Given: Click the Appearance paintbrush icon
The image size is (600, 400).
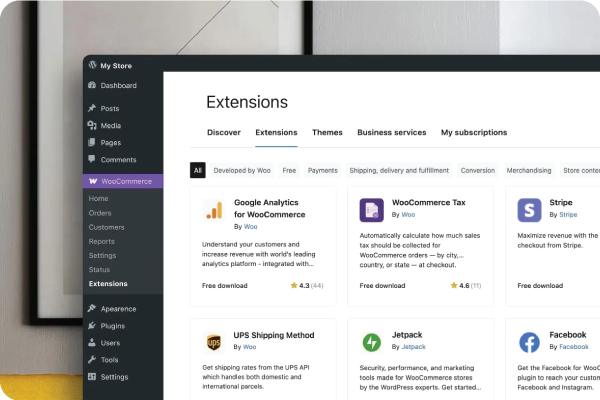Looking at the screenshot, I should [92, 308].
